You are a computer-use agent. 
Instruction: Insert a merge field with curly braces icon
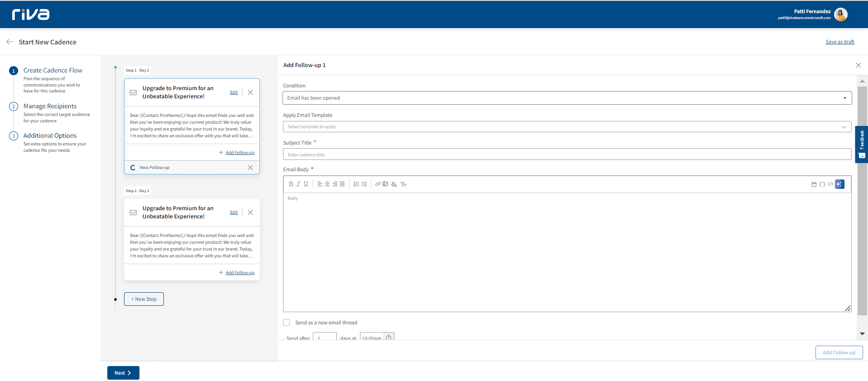pos(822,184)
